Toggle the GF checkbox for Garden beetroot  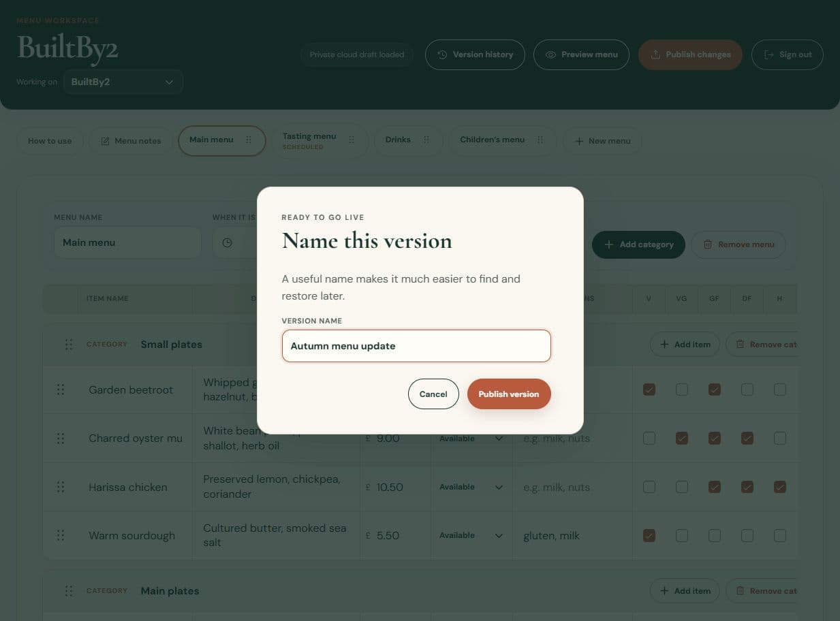[715, 389]
